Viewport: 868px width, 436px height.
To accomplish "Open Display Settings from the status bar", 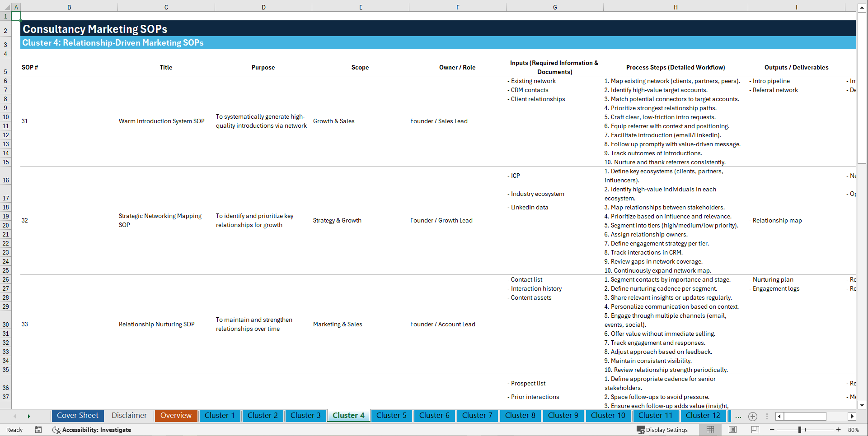I will 662,430.
